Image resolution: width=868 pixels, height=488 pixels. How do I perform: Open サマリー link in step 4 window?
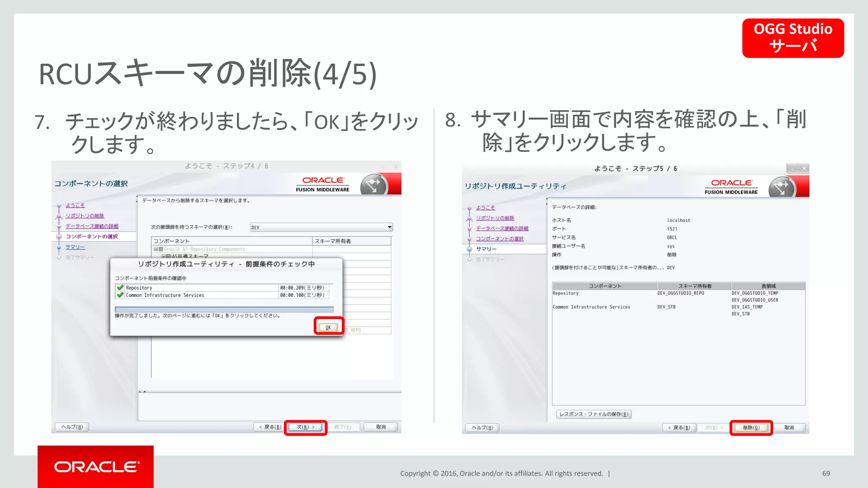pyautogui.click(x=75, y=247)
